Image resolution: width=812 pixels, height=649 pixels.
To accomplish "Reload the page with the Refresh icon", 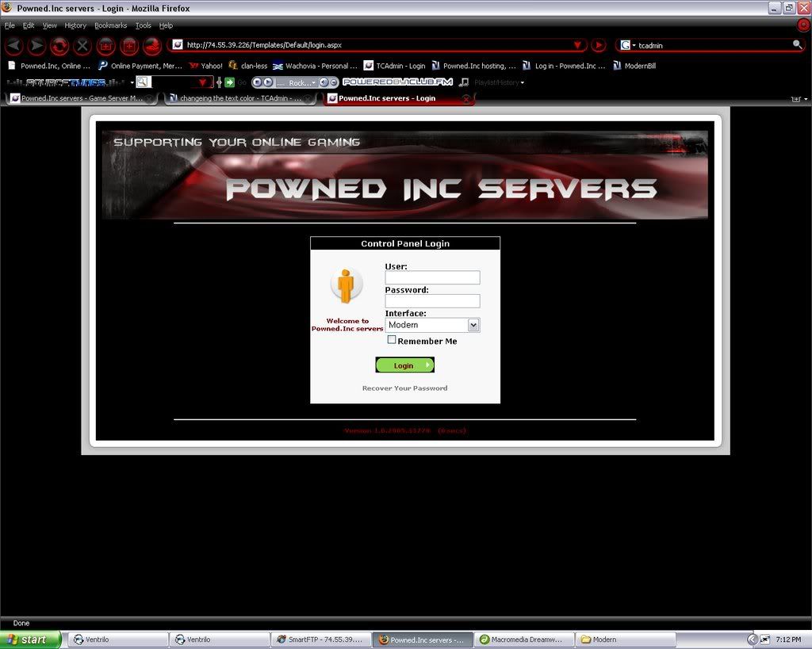I will 59,46.
